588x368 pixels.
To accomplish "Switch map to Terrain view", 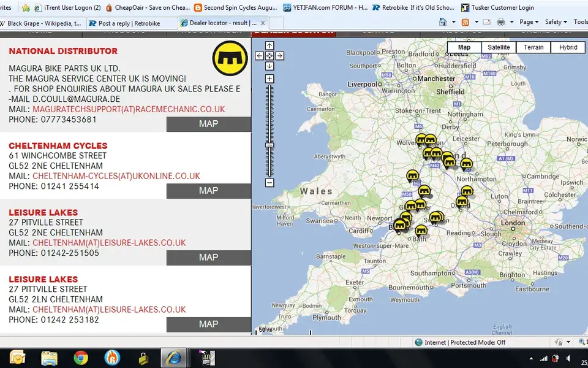I will 533,47.
